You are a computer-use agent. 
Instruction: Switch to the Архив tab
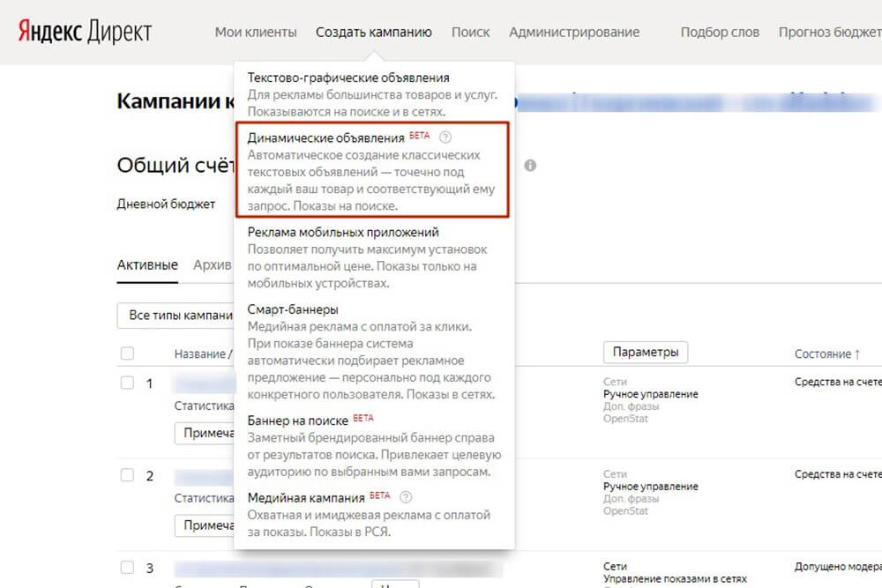pos(212,264)
